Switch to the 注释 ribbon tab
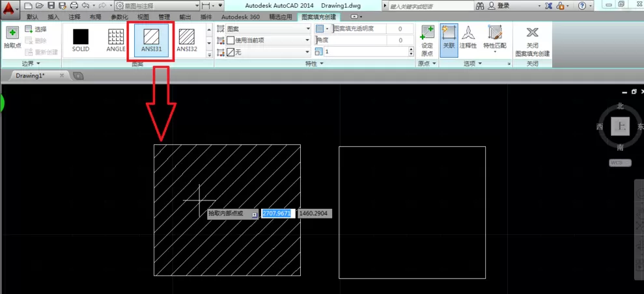 point(75,17)
